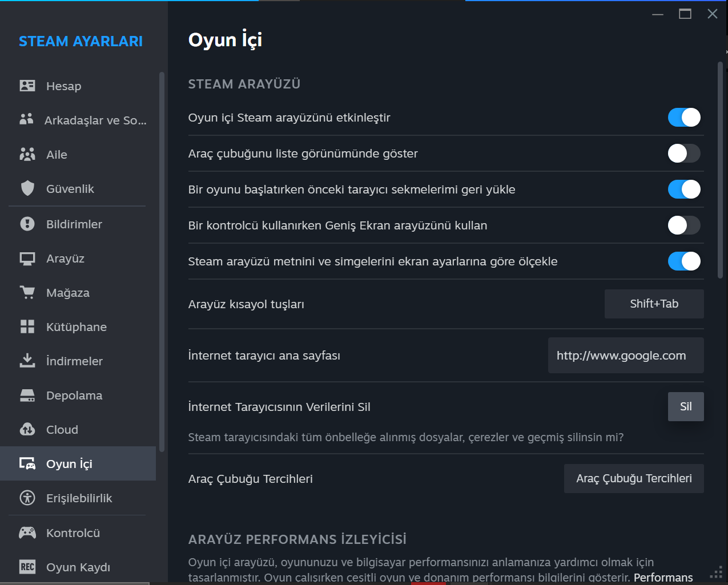
Task: Click the Depolama drive icon
Action: [x=27, y=396]
